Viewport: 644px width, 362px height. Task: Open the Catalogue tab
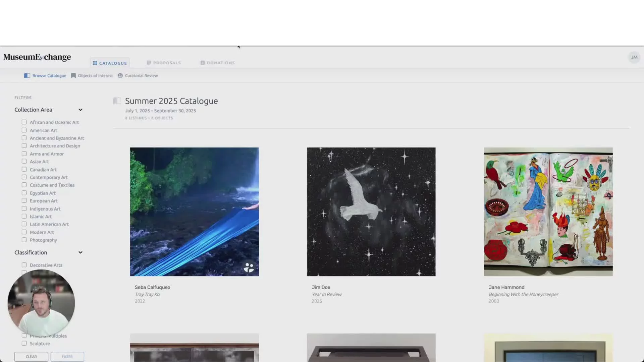click(x=110, y=63)
